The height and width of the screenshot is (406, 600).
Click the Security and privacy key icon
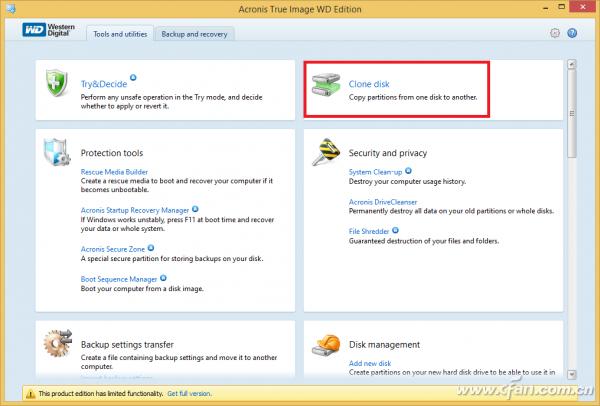tap(326, 152)
